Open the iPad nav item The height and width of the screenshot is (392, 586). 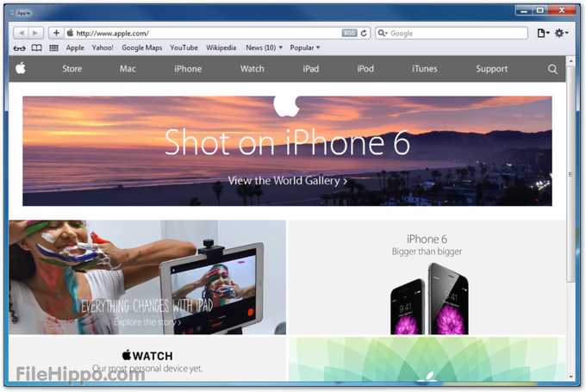[x=310, y=69]
